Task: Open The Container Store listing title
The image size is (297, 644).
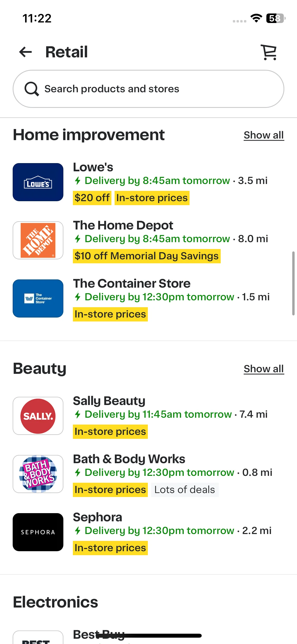Action: (132, 283)
